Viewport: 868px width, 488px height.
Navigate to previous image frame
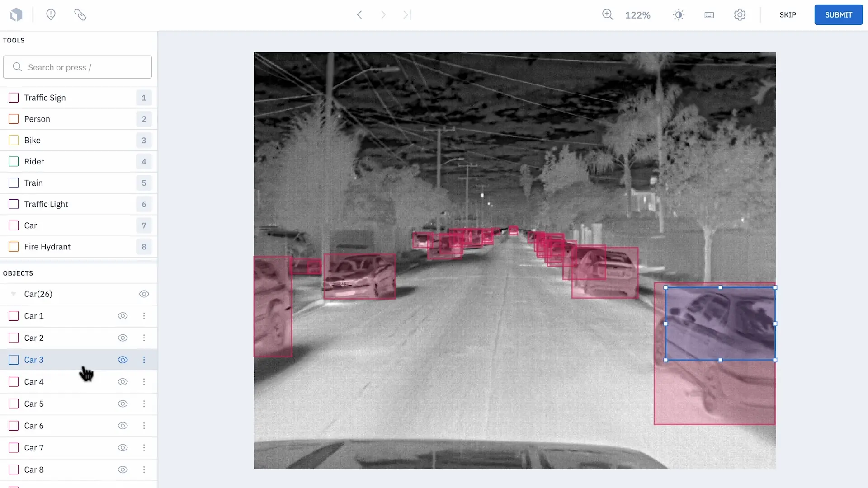tap(359, 14)
